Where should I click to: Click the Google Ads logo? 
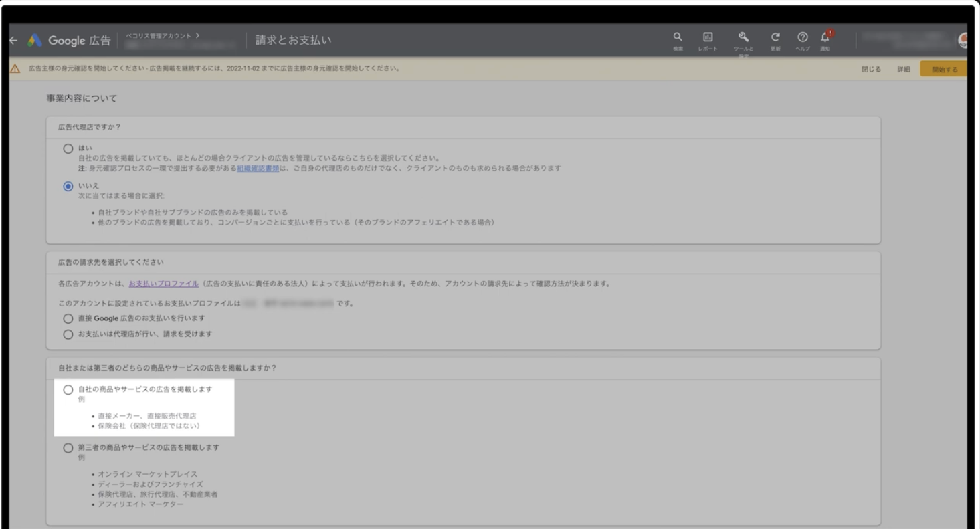pos(34,41)
